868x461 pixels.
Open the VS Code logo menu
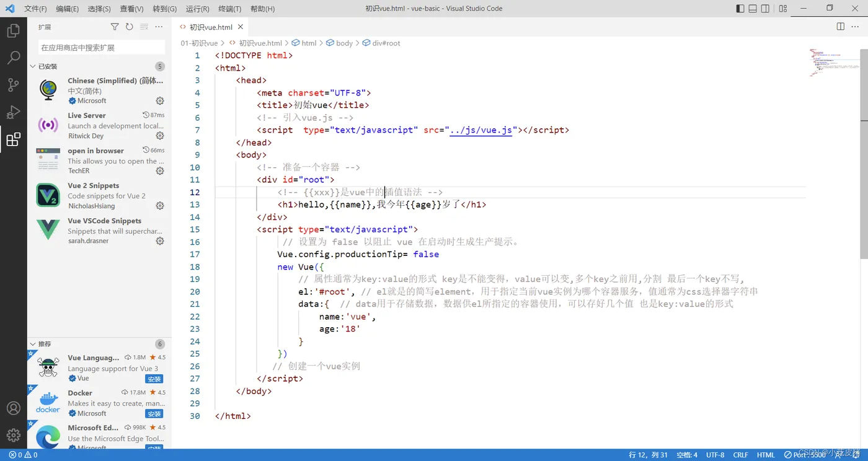(10, 9)
